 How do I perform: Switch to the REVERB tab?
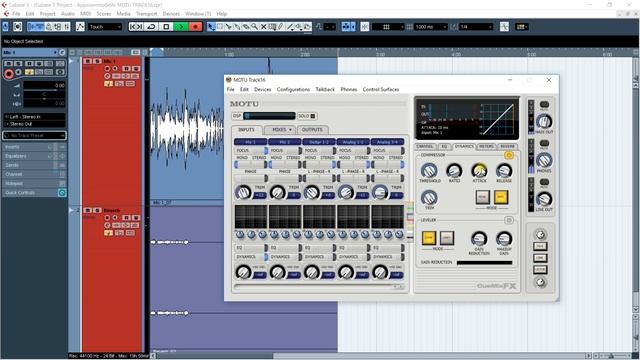pyautogui.click(x=507, y=146)
